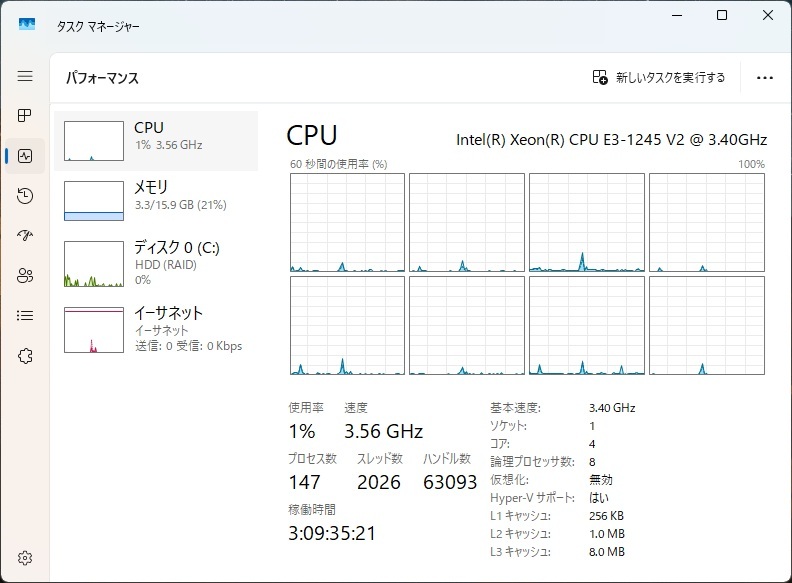Screen dimensions: 792x583
Task: Click the first logical processor graph
Action: click(347, 222)
